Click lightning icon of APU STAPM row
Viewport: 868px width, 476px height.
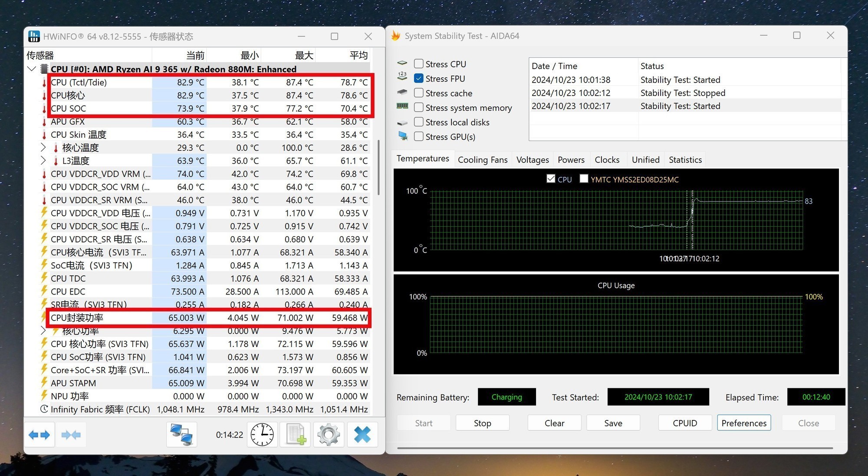point(44,383)
